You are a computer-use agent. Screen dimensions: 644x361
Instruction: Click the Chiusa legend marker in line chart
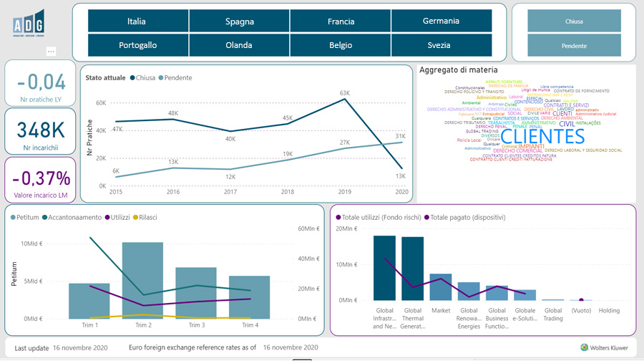click(x=133, y=77)
